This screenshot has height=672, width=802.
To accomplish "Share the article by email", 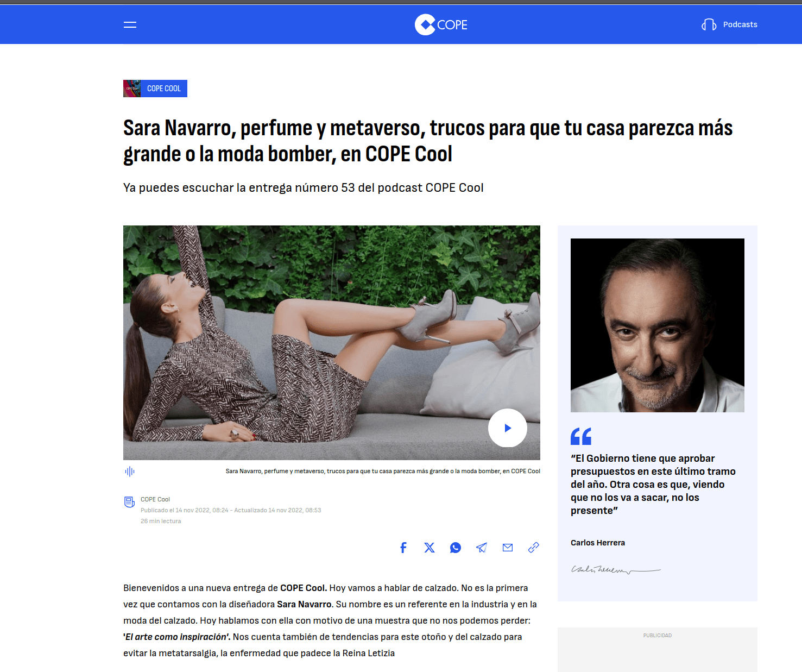I will (508, 548).
